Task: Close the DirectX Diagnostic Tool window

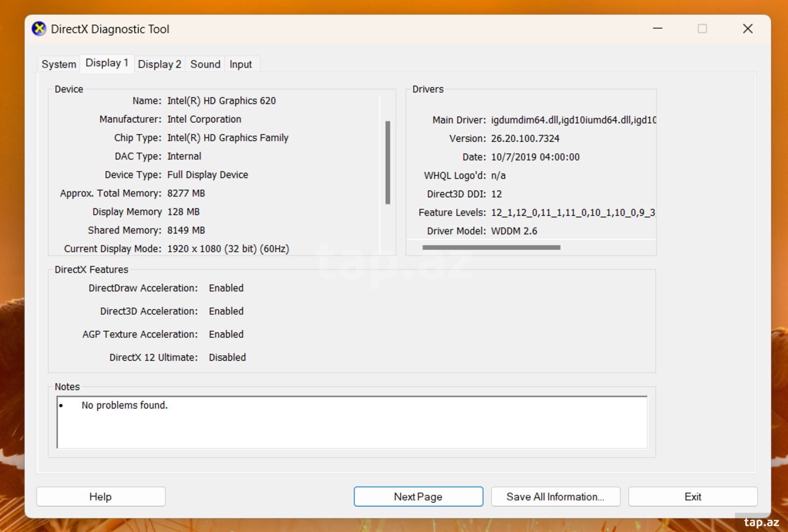Action: [748, 29]
